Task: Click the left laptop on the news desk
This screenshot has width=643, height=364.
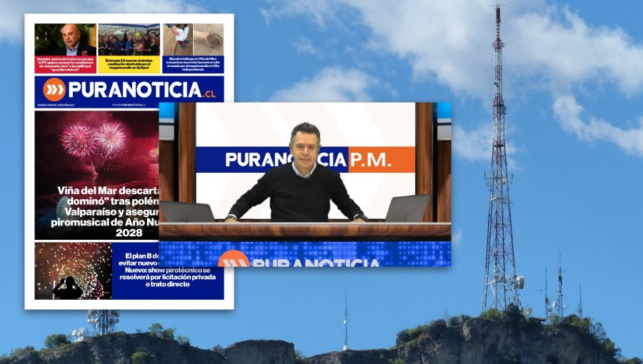Action: click(x=186, y=212)
